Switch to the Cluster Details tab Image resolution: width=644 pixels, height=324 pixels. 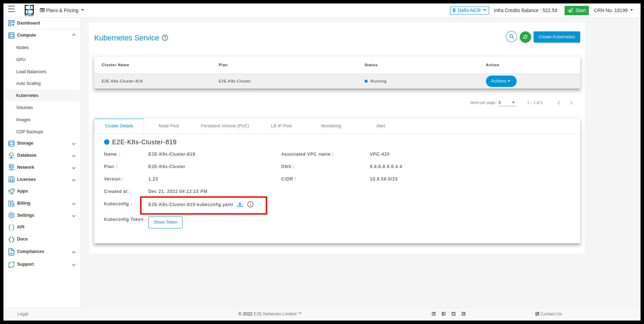pyautogui.click(x=119, y=126)
